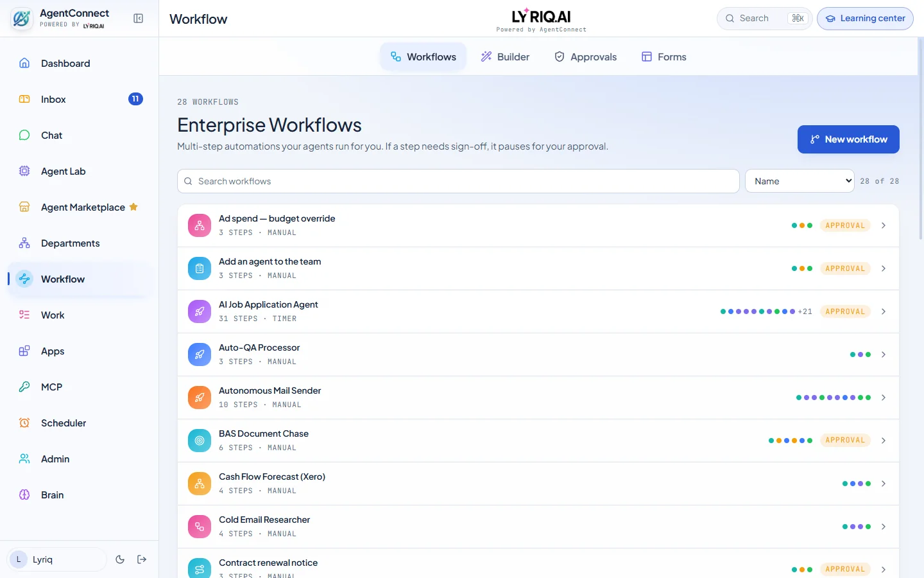The image size is (924, 578).
Task: Click the page's vertical scrollbar
Action: (921, 138)
